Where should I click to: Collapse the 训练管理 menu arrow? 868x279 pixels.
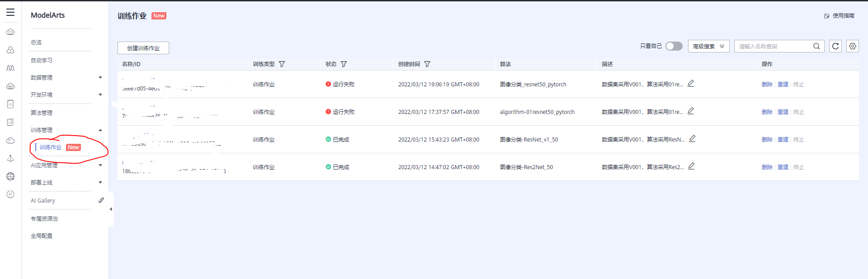[x=100, y=130]
